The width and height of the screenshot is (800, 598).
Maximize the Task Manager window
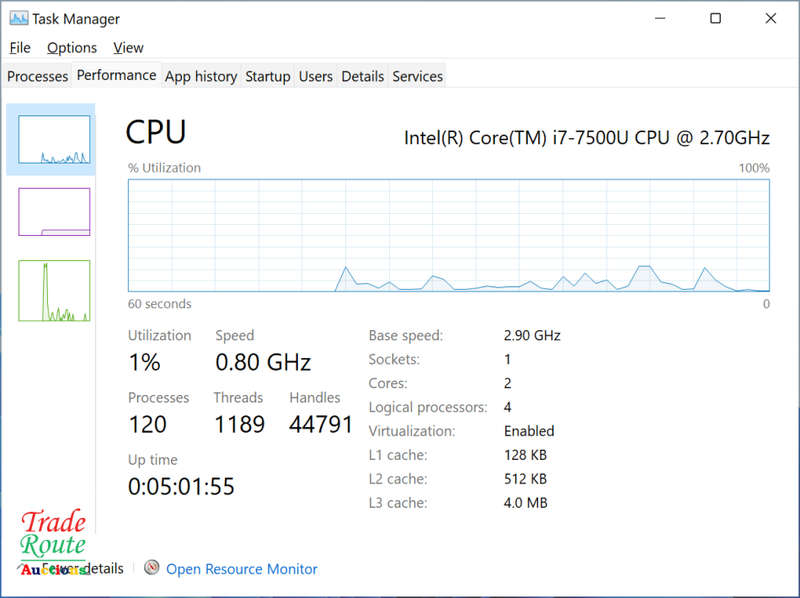click(715, 18)
